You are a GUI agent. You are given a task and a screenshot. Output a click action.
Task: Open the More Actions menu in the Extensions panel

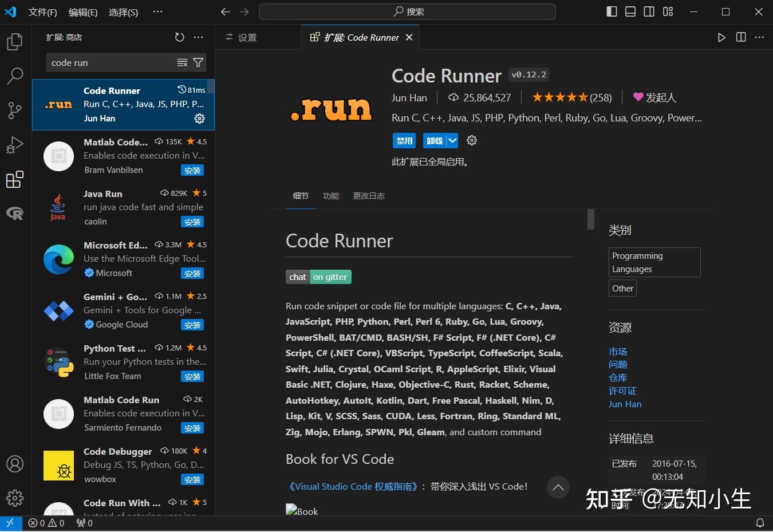click(x=198, y=37)
